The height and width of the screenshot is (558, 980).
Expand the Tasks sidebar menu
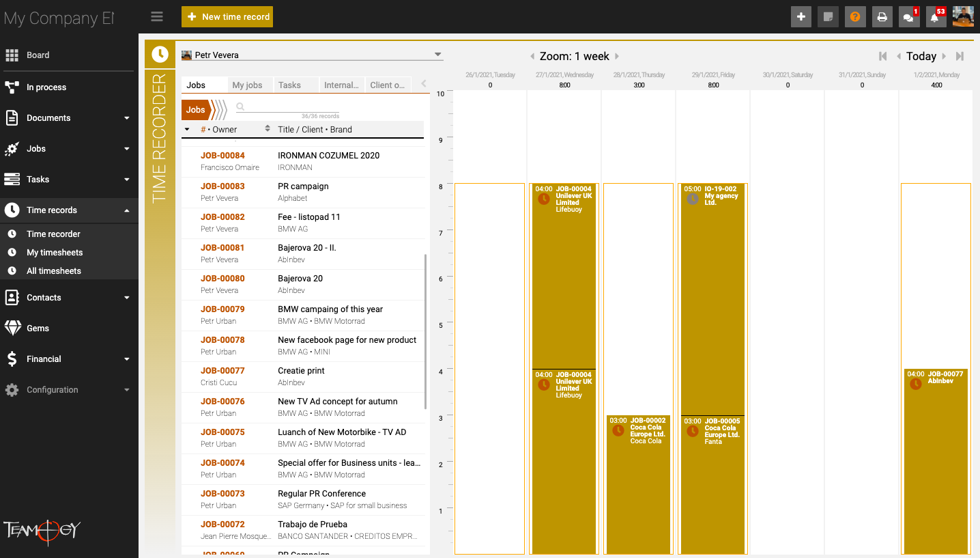click(x=127, y=180)
